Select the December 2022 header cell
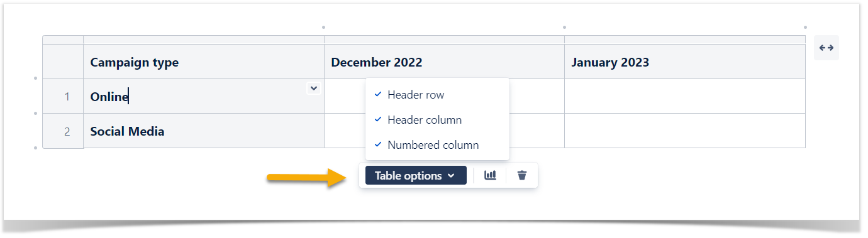 444,62
